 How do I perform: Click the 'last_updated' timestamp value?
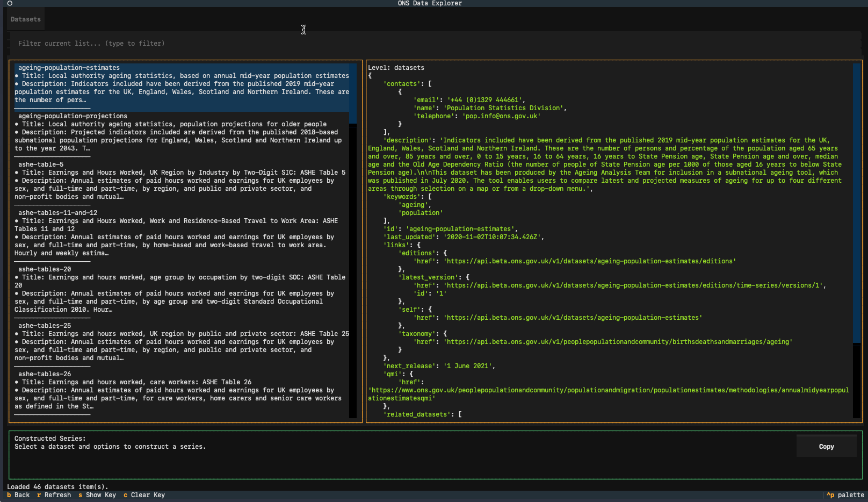tap(494, 237)
